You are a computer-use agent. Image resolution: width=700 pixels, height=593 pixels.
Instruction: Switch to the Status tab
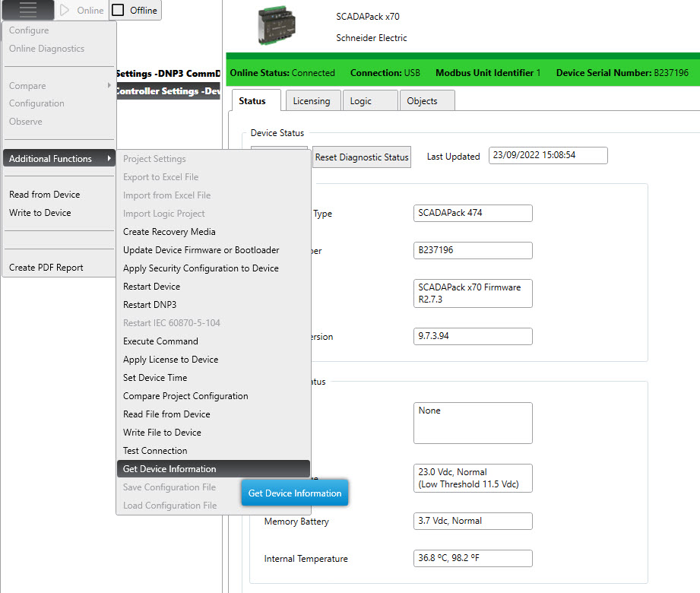tap(255, 101)
